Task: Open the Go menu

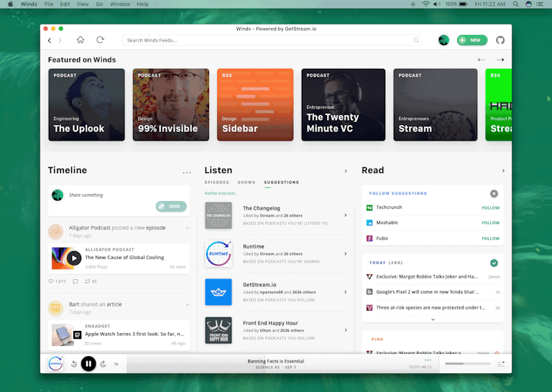Action: tap(99, 4)
